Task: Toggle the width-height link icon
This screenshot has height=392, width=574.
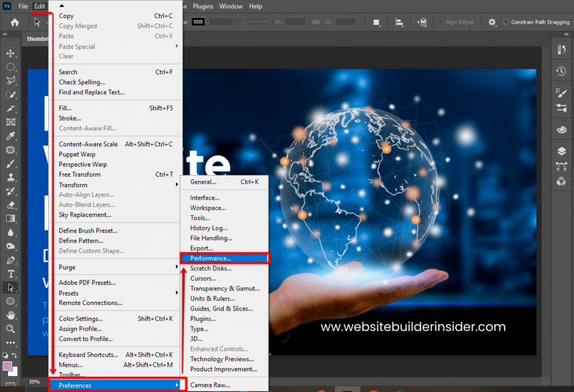Action: pos(316,22)
